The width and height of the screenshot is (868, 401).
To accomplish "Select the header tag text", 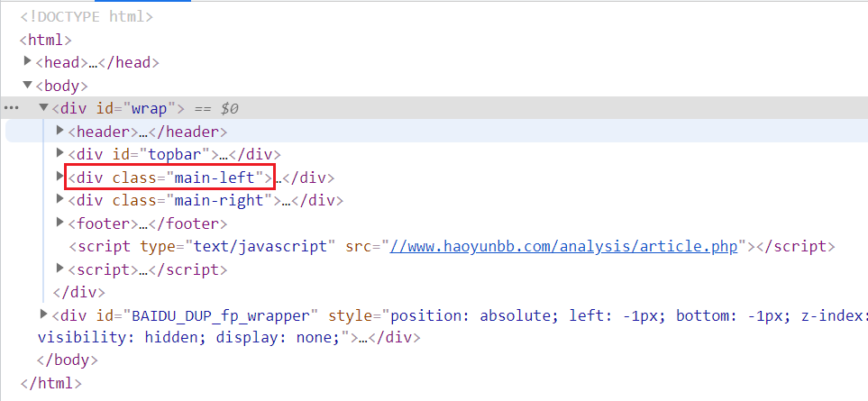I will (x=148, y=132).
